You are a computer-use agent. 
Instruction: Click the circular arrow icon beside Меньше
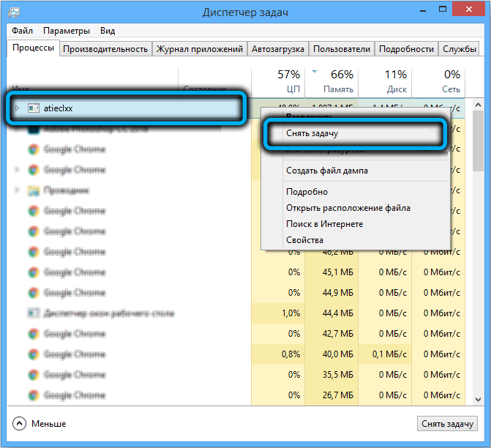click(x=20, y=424)
